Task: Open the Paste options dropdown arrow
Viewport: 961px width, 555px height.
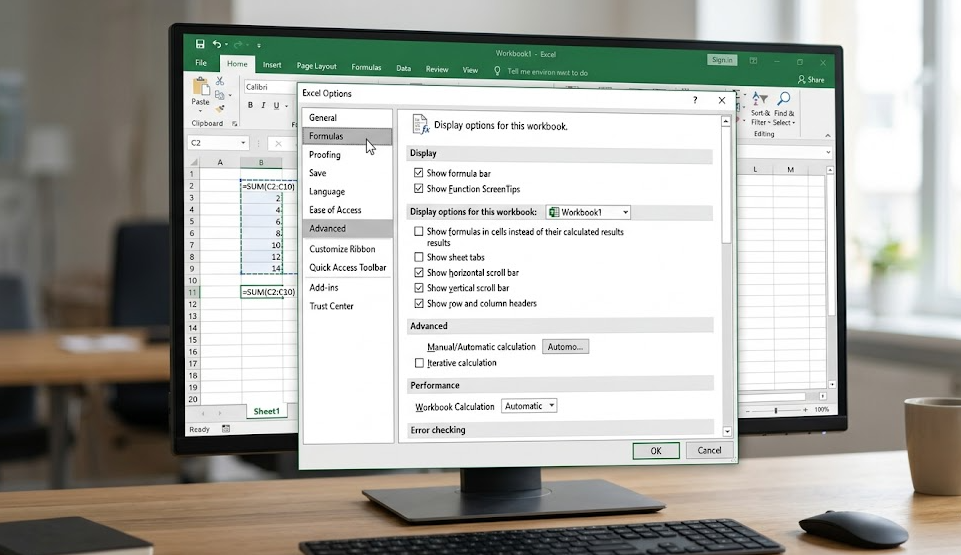Action: [200, 111]
